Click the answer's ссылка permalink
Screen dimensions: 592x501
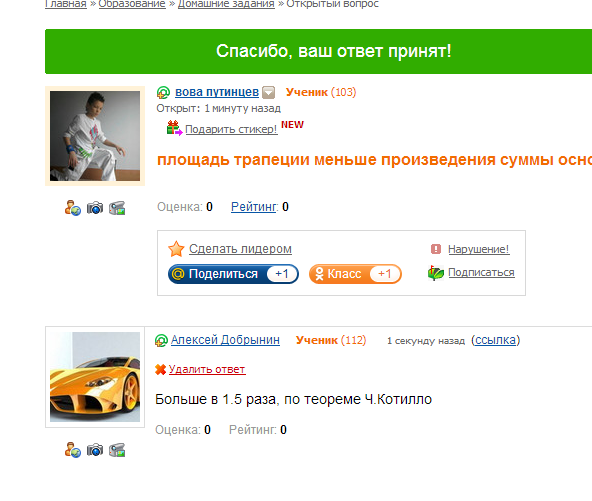pyautogui.click(x=495, y=340)
